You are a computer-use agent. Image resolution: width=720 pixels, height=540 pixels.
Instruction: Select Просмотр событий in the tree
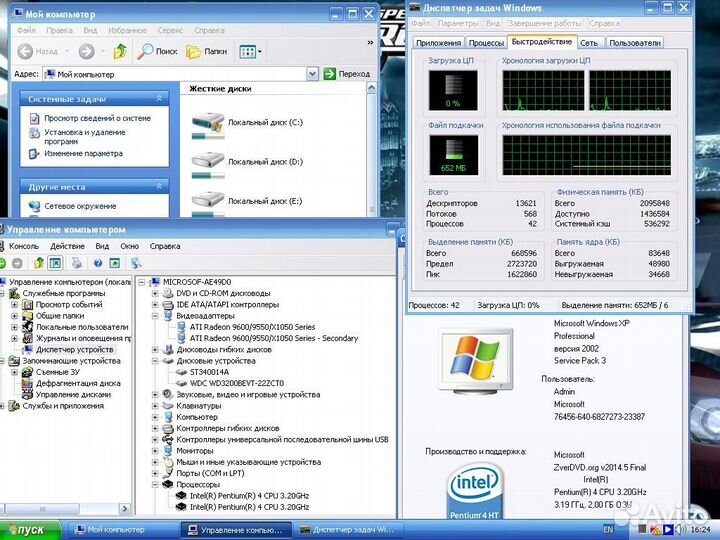[x=69, y=304]
